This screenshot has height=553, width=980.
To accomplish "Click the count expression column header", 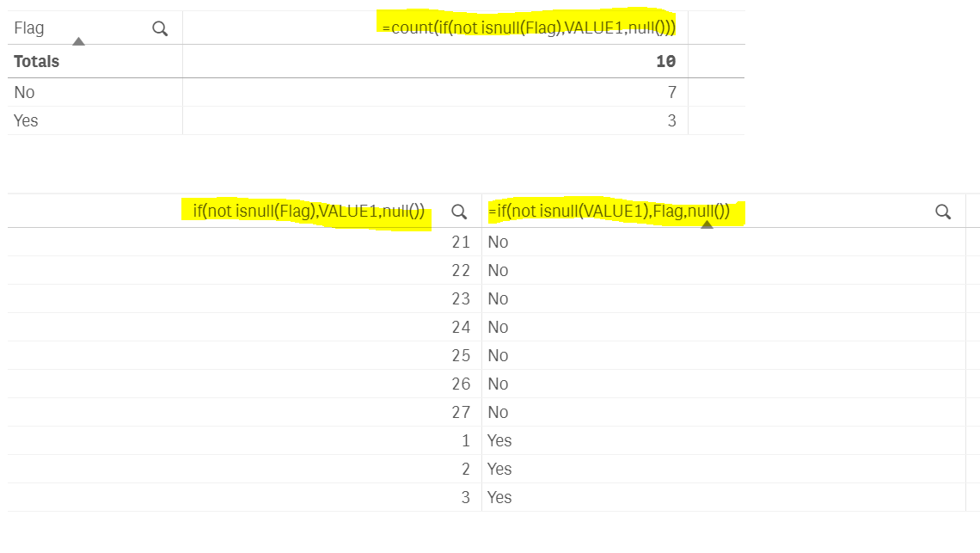I will tap(528, 28).
